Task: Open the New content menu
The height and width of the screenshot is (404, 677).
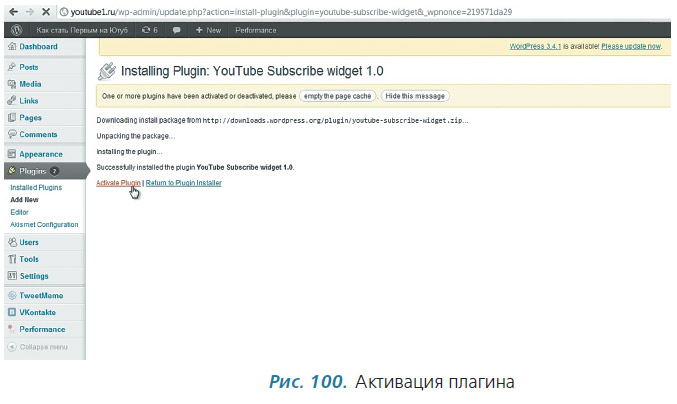Action: tap(209, 30)
